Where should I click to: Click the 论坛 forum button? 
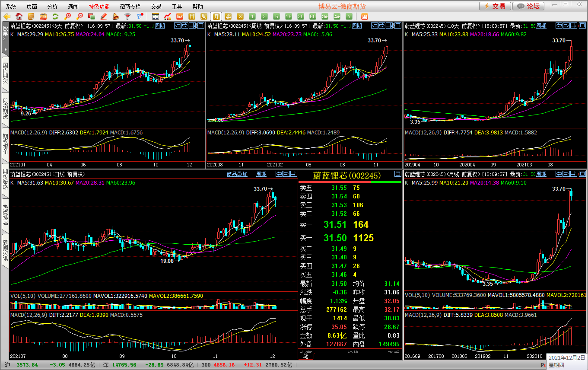coord(528,6)
